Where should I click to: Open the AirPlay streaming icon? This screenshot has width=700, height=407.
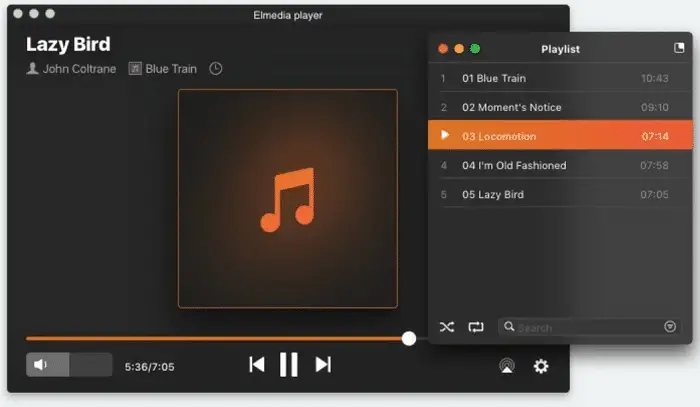click(x=507, y=366)
